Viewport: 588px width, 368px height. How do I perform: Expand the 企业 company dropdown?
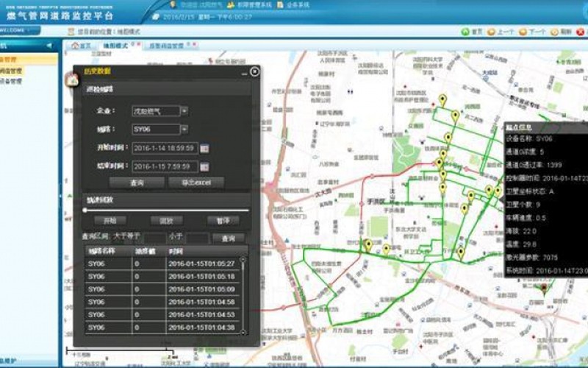tap(184, 111)
